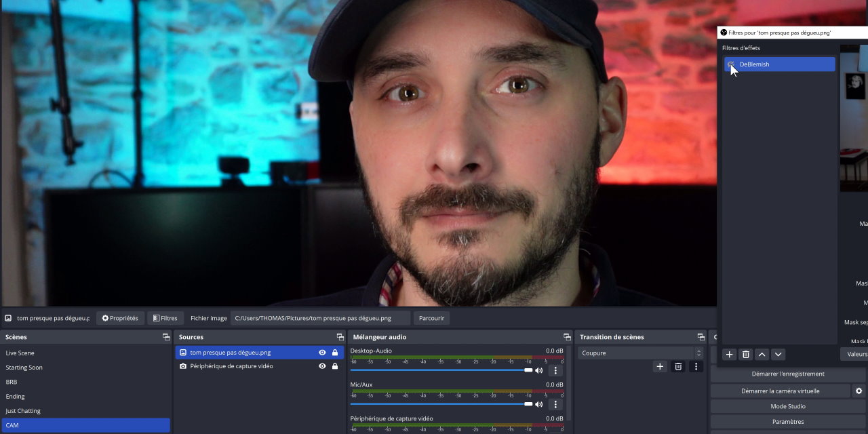The height and width of the screenshot is (434, 868).
Task: Toggle eye icon for Périphérique de capture vidéo
Action: pos(322,366)
